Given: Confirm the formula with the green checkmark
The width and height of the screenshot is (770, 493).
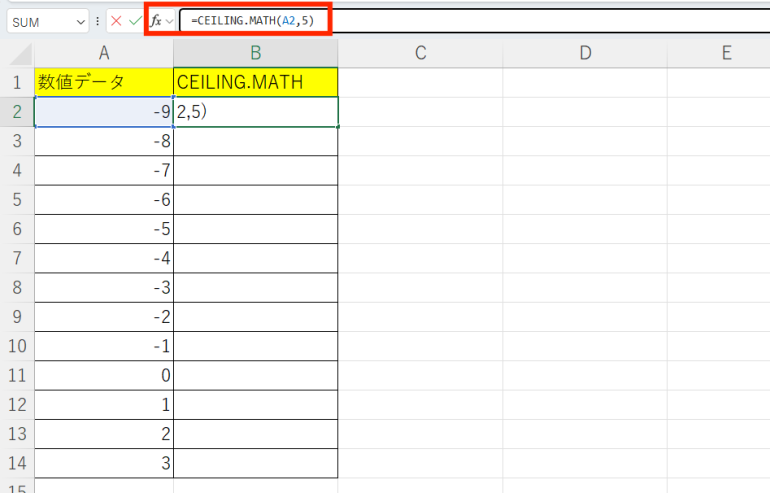Looking at the screenshot, I should click(x=135, y=20).
